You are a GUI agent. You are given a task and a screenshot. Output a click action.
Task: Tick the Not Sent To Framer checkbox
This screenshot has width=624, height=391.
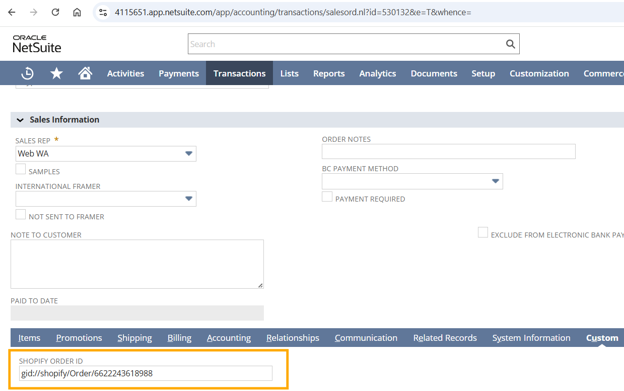20,214
